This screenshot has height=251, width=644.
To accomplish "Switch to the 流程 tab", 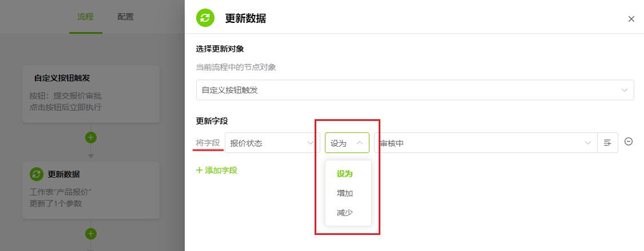I will click(x=85, y=17).
